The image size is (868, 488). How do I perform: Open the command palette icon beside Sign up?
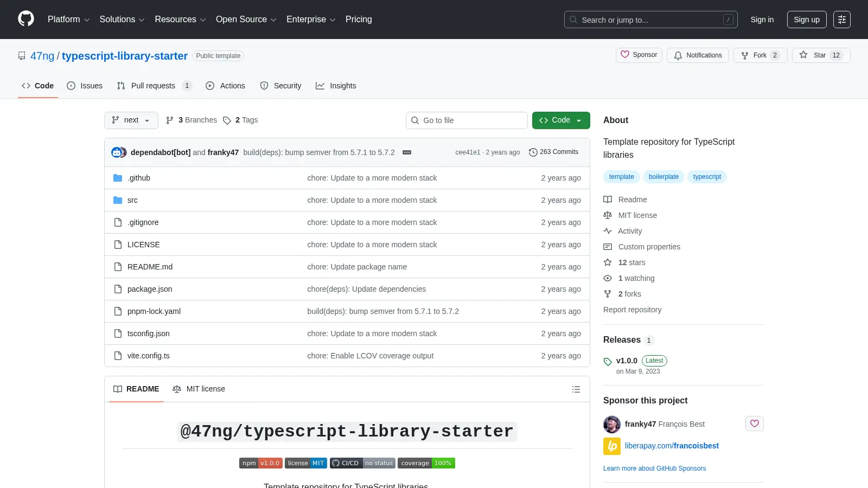point(842,20)
